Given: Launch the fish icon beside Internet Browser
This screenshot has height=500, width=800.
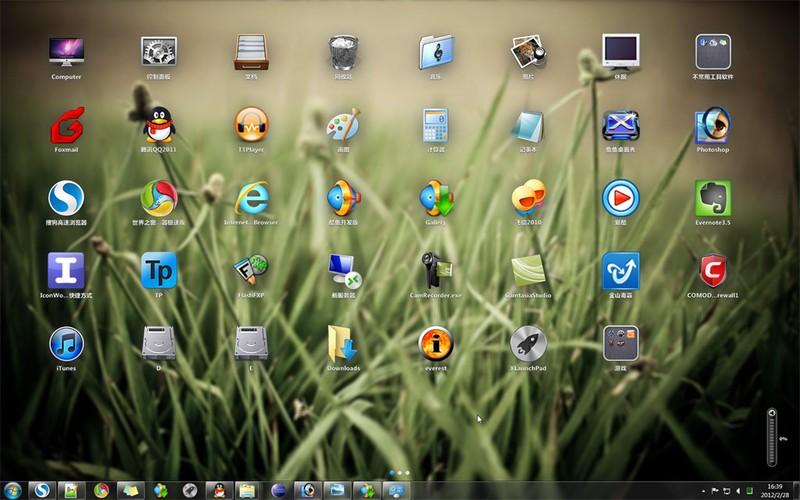Looking at the screenshot, I should click(x=343, y=198).
